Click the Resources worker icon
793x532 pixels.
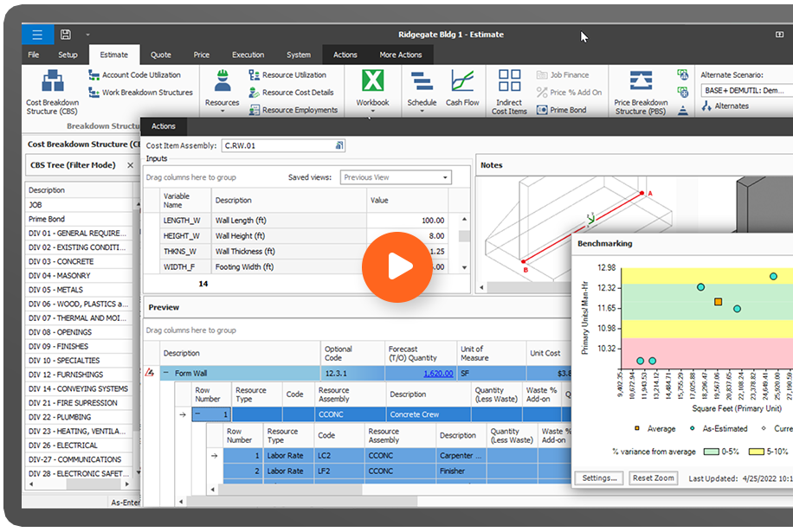222,81
